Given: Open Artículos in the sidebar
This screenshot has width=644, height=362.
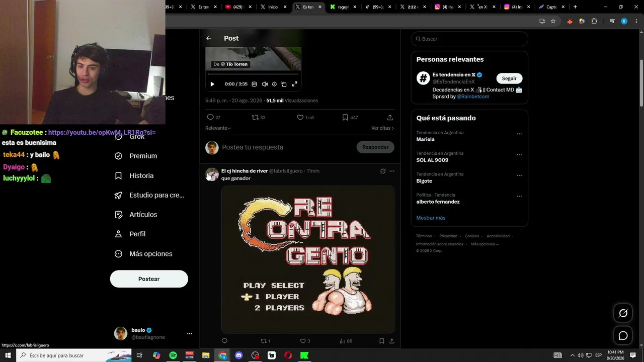Looking at the screenshot, I should (x=136, y=215).
